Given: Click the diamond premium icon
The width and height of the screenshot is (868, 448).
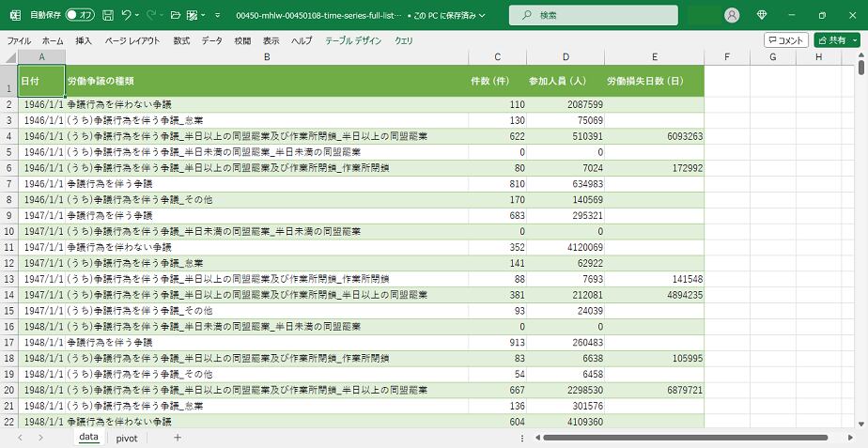Looking at the screenshot, I should [x=762, y=15].
